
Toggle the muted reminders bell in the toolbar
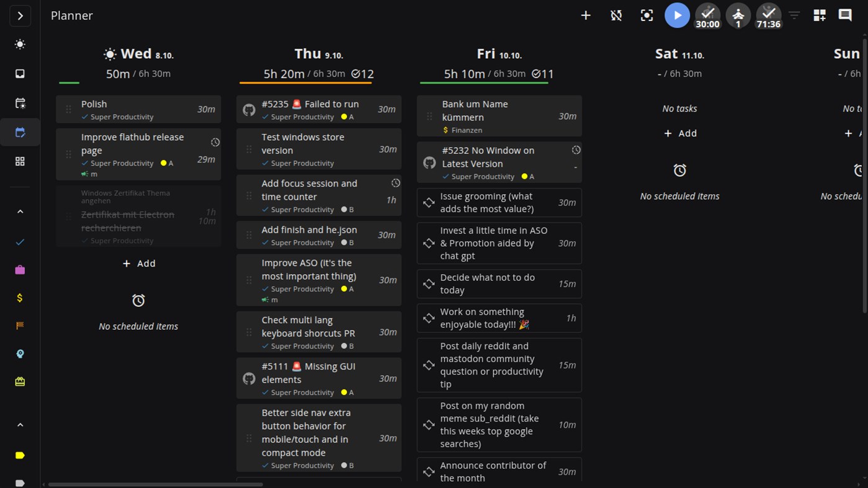pyautogui.click(x=615, y=16)
